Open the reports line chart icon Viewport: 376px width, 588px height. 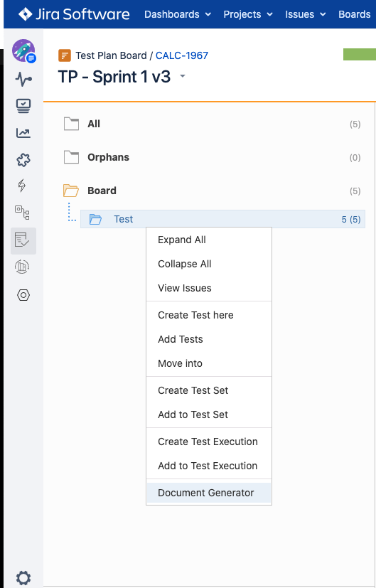(23, 133)
